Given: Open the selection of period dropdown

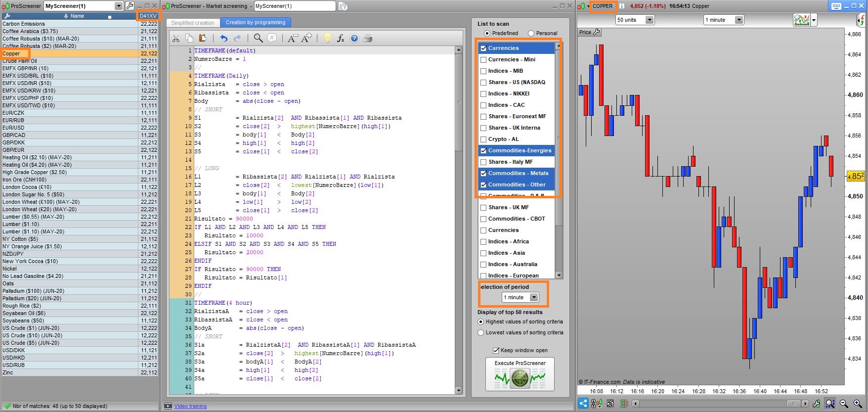Looking at the screenshot, I should tap(534, 297).
